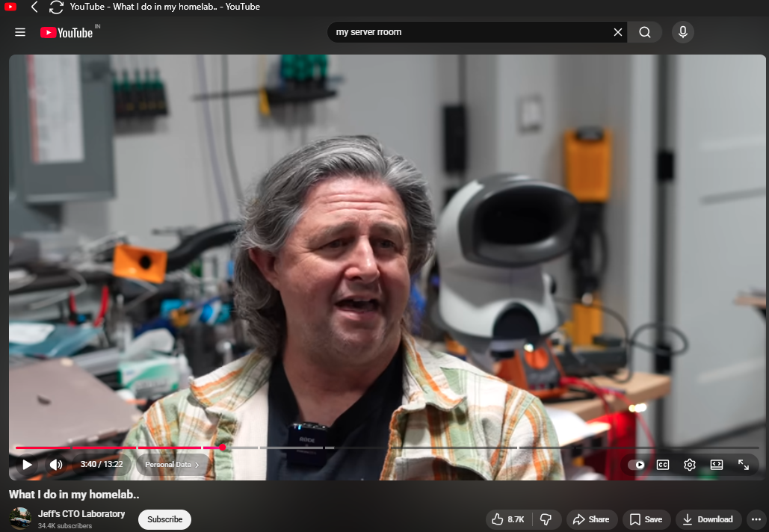The height and width of the screenshot is (532, 769).
Task: Click the 3:40 / 13:22 time display
Action: 102,464
